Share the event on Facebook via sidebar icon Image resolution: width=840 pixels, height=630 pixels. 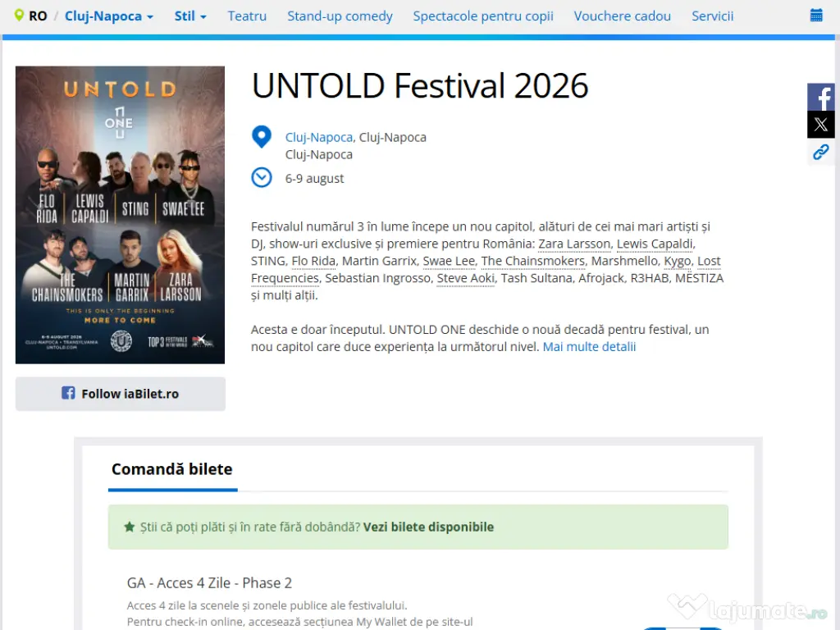point(821,96)
